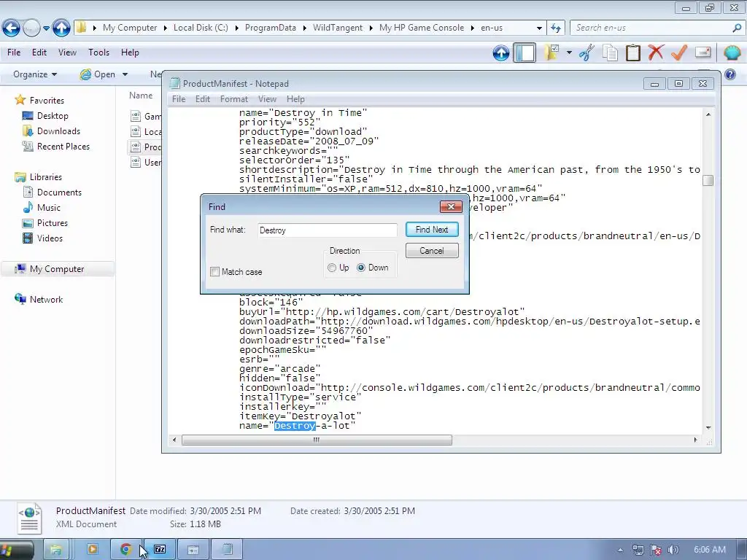
Task: Click Cancel in the Find dialog
Action: click(x=432, y=251)
